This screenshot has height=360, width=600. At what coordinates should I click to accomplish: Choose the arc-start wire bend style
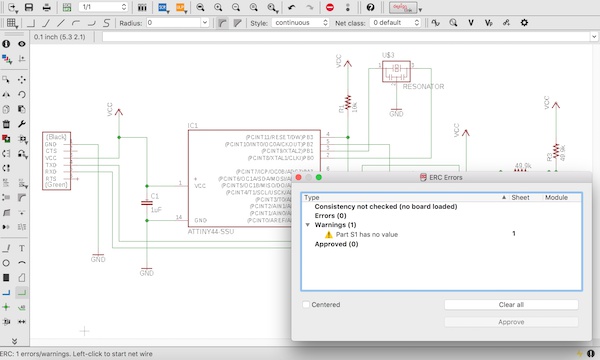point(76,23)
